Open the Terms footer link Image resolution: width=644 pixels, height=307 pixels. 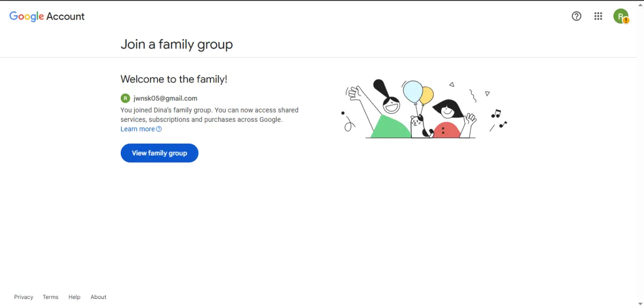50,297
